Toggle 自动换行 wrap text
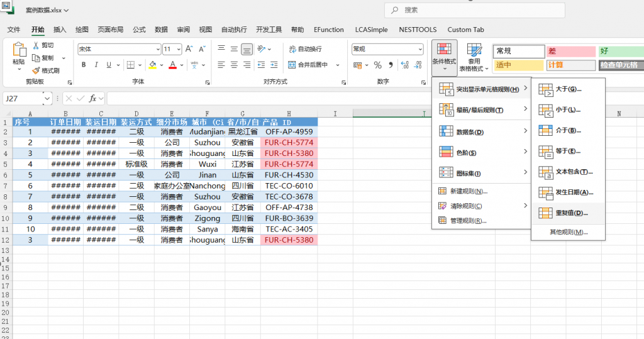 pyautogui.click(x=305, y=49)
